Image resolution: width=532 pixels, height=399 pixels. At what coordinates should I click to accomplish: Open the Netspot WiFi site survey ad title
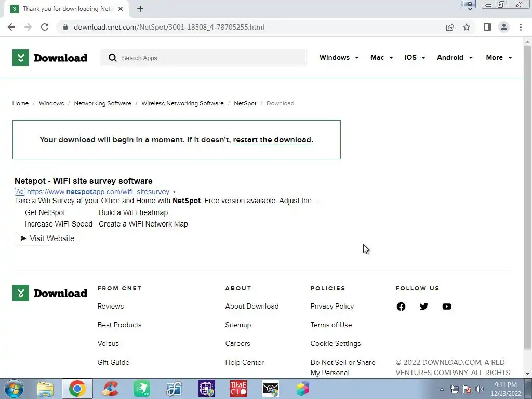click(x=84, y=181)
